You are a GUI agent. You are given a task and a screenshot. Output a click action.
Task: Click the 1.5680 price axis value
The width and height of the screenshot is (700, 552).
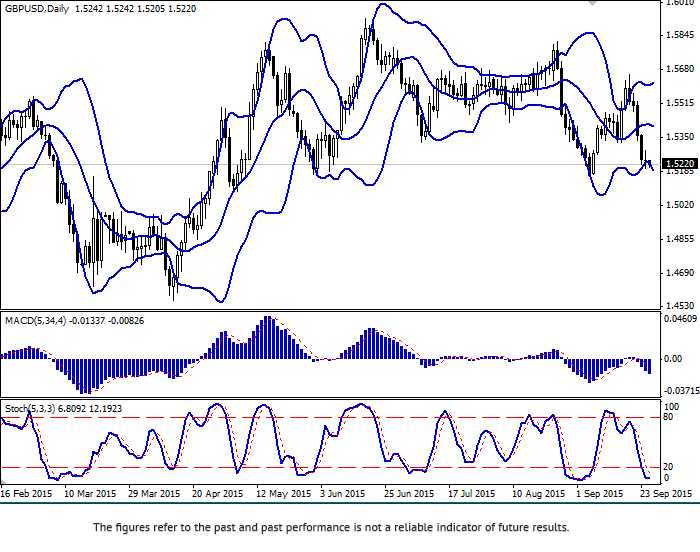coord(680,69)
